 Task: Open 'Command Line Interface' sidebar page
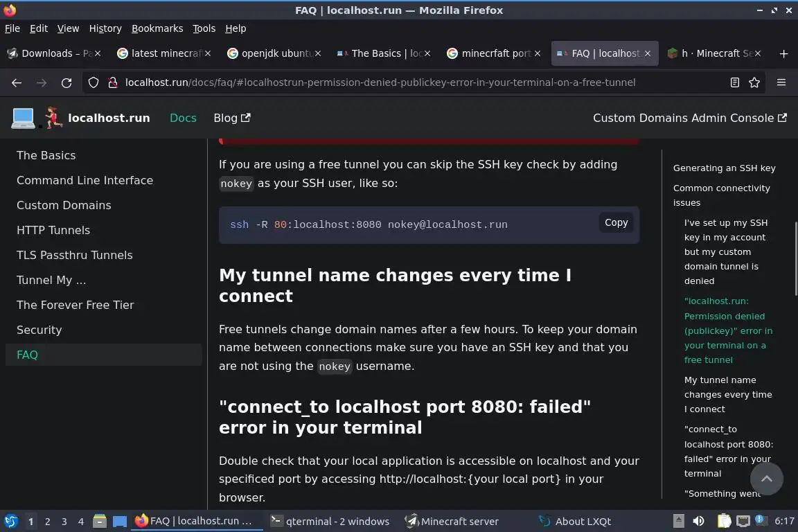coord(85,180)
